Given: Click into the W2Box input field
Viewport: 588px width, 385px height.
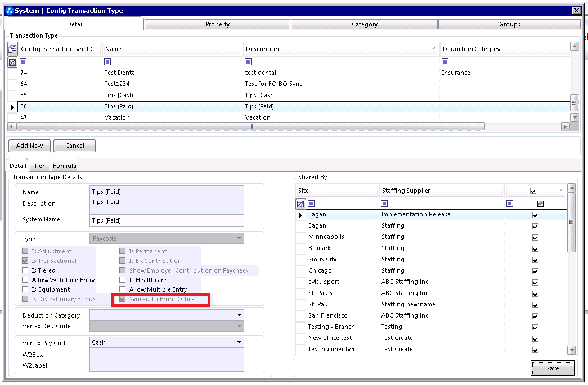Looking at the screenshot, I should click(x=167, y=355).
